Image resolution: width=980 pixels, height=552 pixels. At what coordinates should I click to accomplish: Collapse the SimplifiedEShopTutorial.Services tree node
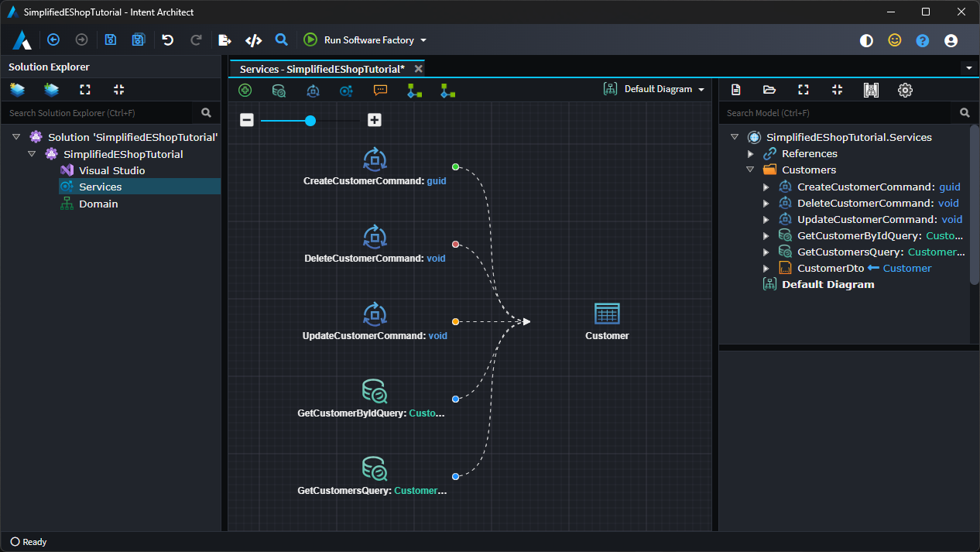coord(735,137)
